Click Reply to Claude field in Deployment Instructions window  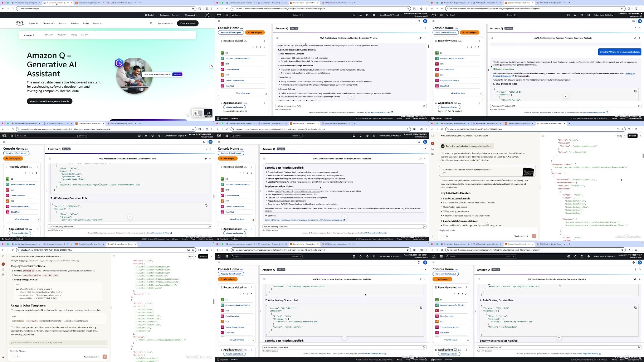pos(57,351)
